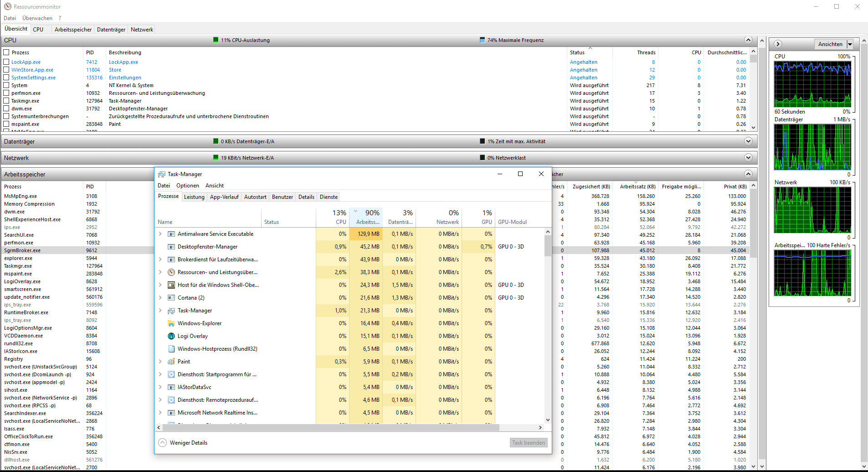Open the Dienste tab in Task-Manager
The width and height of the screenshot is (868, 472).
(x=329, y=197)
